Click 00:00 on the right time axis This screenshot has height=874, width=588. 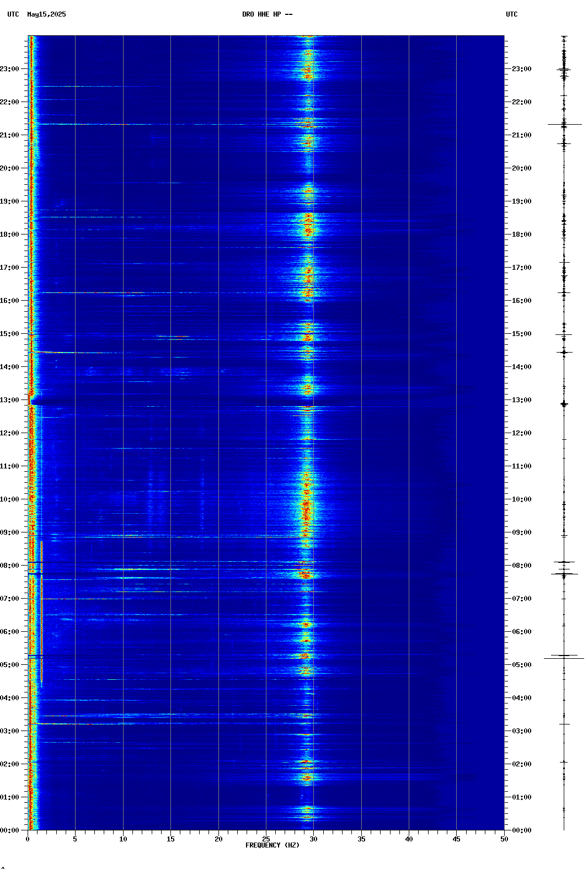[522, 830]
